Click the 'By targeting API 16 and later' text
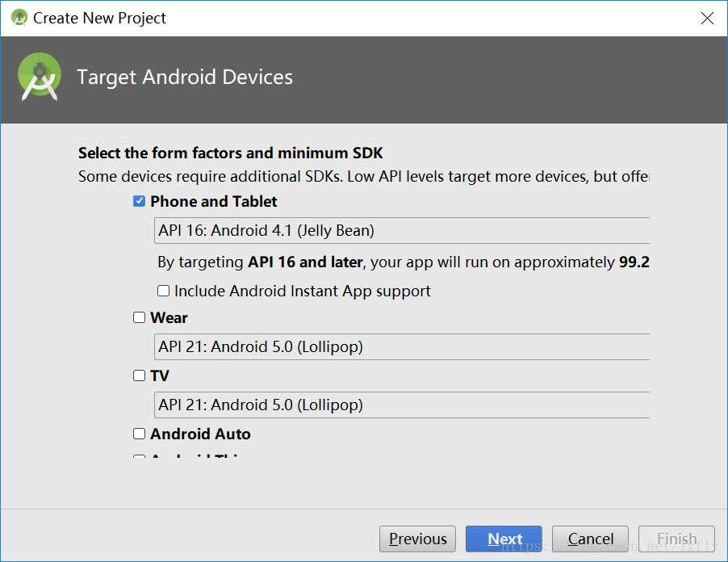728x562 pixels. [404, 262]
